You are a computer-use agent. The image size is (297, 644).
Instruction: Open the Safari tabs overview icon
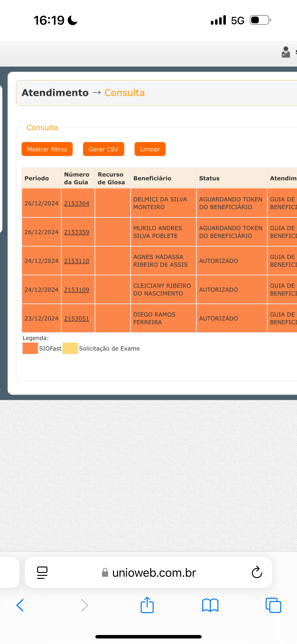point(273,605)
